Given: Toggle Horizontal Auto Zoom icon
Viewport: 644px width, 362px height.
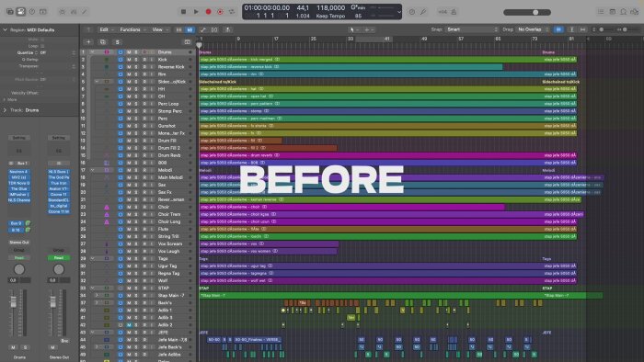Looking at the screenshot, I should (582, 29).
